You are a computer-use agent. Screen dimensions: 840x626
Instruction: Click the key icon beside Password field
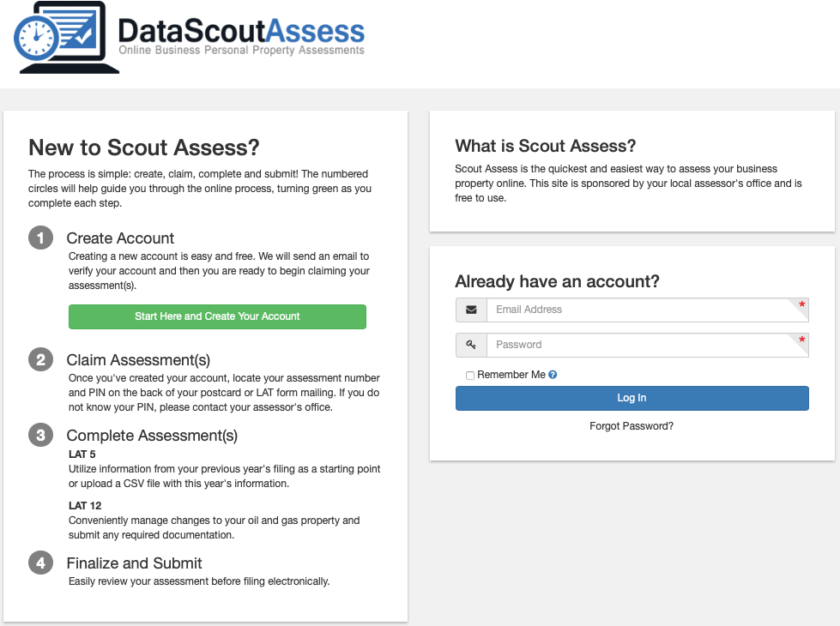(471, 345)
